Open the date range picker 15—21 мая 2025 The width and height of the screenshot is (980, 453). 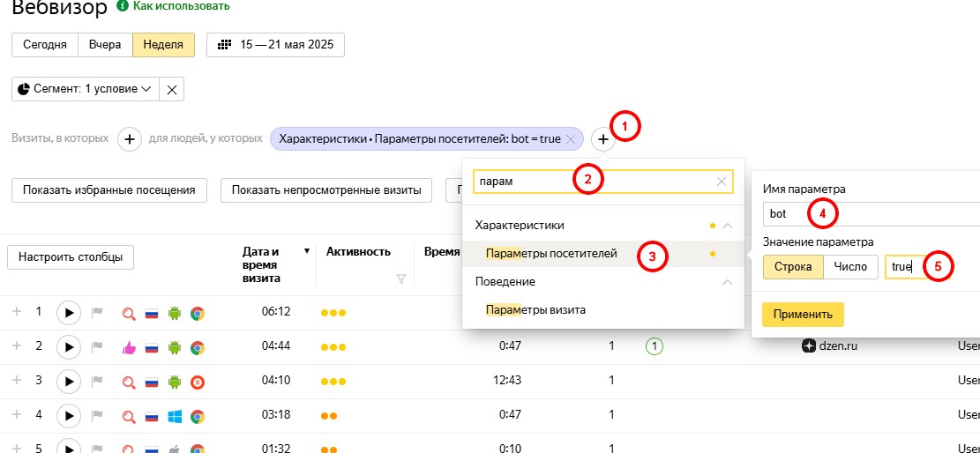tap(275, 45)
